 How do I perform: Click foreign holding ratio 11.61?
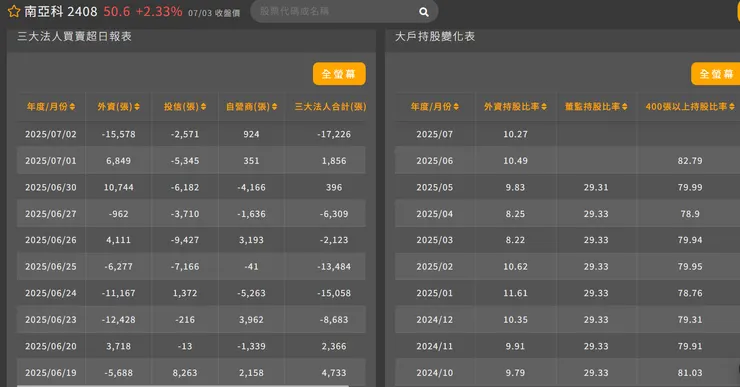[x=515, y=293]
